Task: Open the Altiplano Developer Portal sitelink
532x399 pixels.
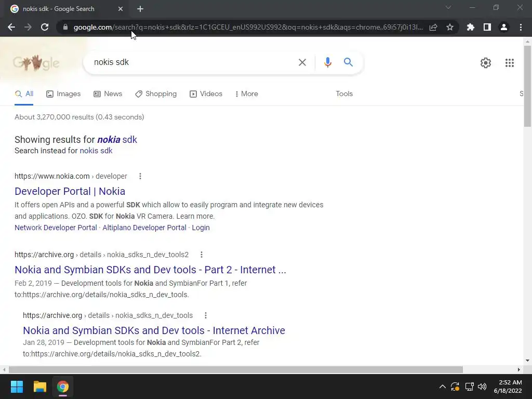Action: [144, 228]
